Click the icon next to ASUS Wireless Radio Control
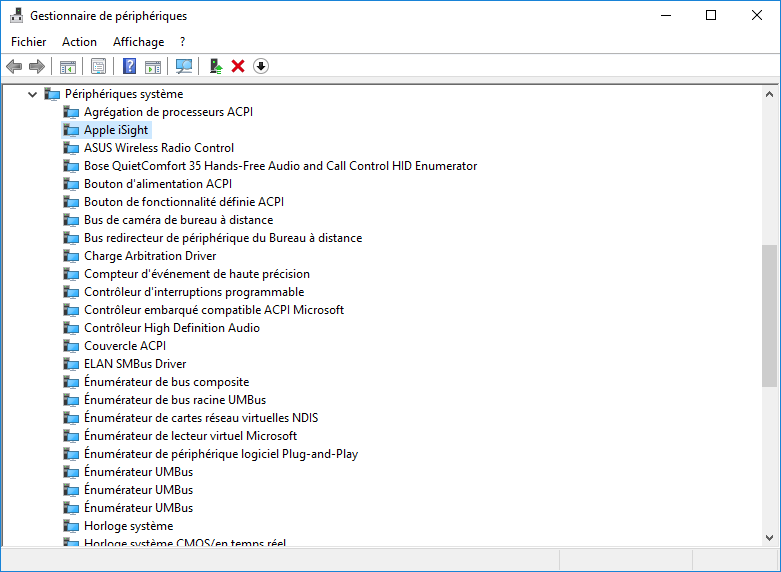The height and width of the screenshot is (572, 781). [x=71, y=148]
